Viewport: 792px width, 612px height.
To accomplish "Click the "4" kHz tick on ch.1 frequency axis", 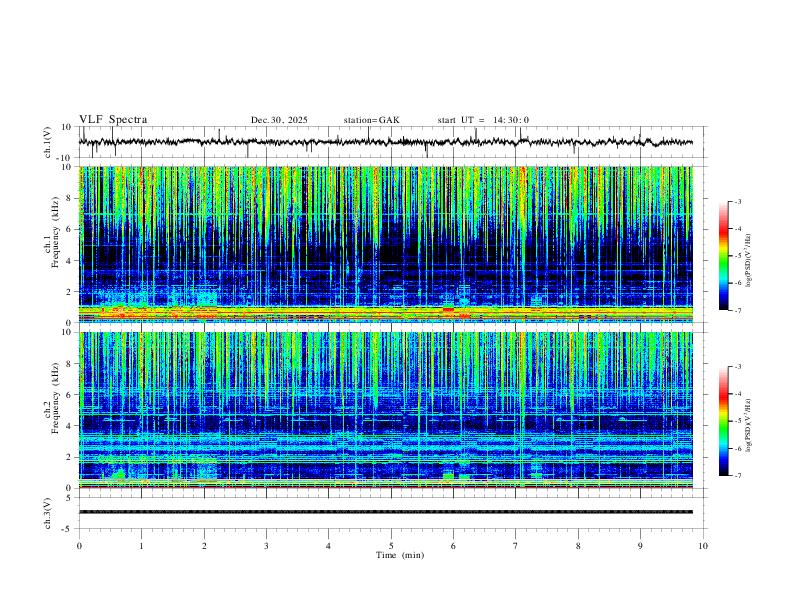I will (x=70, y=261).
